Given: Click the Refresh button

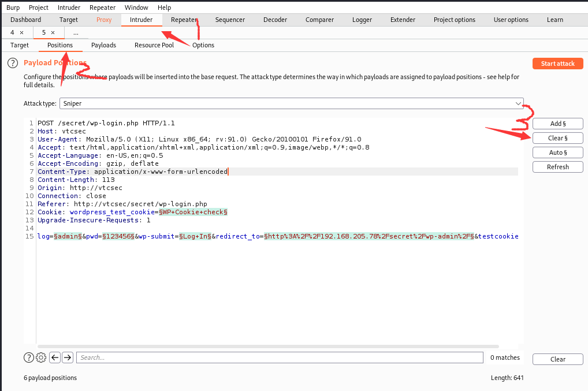Looking at the screenshot, I should pyautogui.click(x=557, y=167).
